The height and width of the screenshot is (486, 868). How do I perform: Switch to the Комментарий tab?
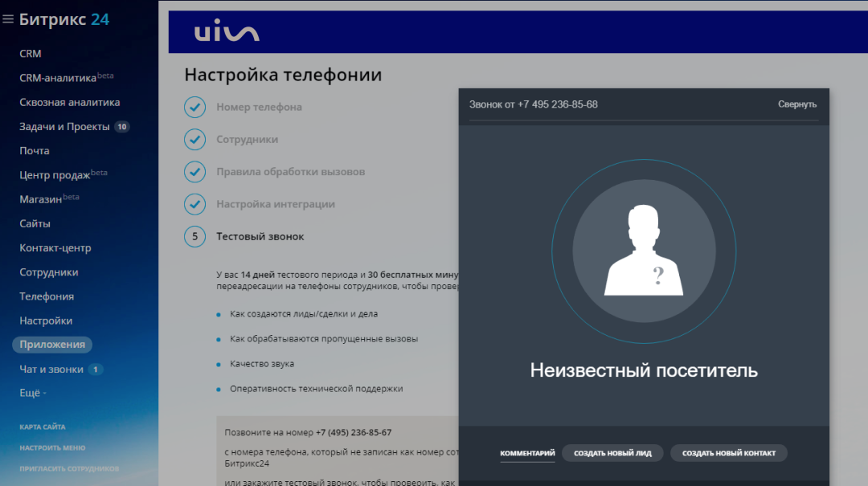click(527, 453)
